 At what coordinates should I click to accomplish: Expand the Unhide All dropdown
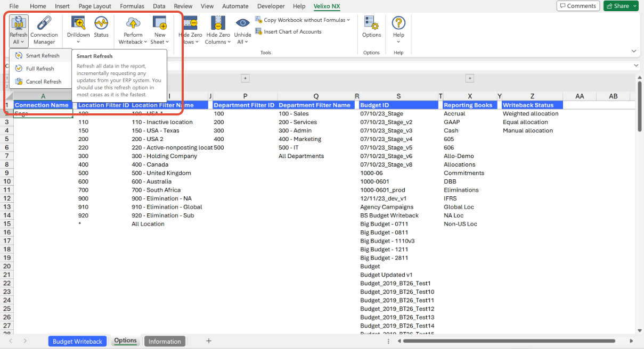point(242,42)
